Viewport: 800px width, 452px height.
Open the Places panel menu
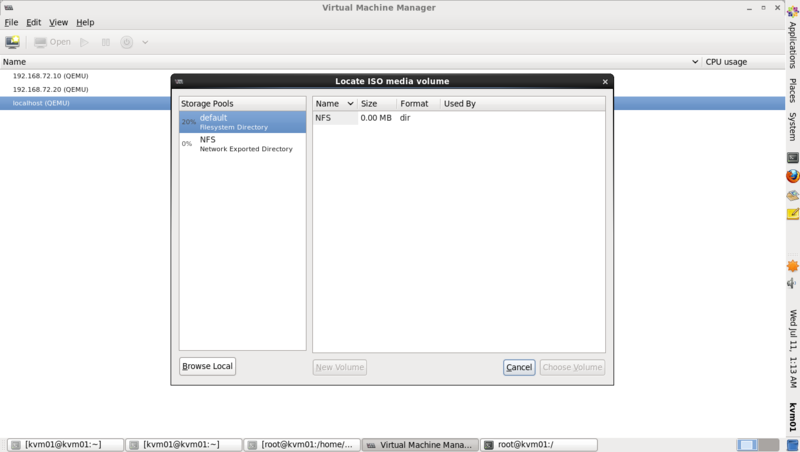point(792,91)
